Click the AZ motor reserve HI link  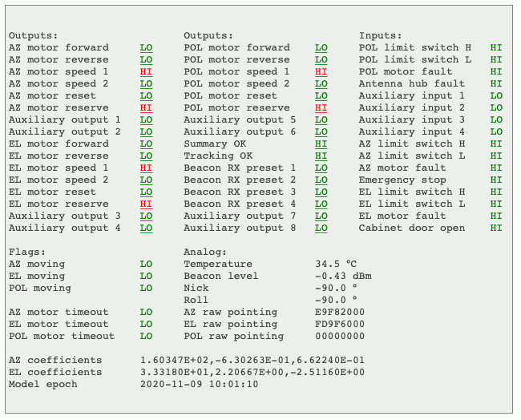[146, 108]
